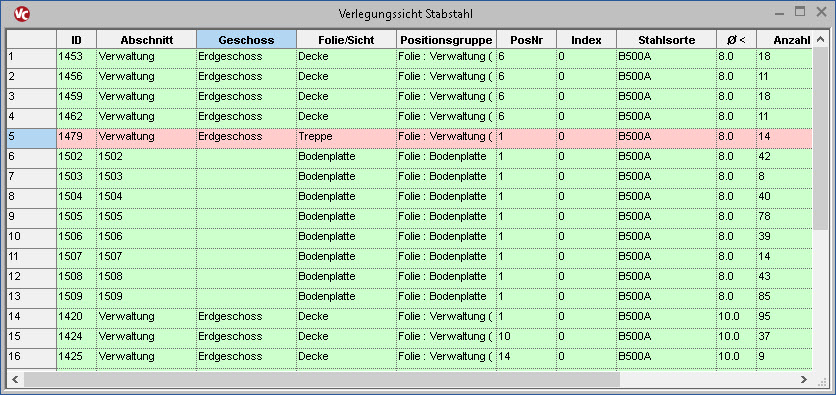The width and height of the screenshot is (836, 395).
Task: Click Anzahl value 42 in row 6
Action: pos(784,158)
